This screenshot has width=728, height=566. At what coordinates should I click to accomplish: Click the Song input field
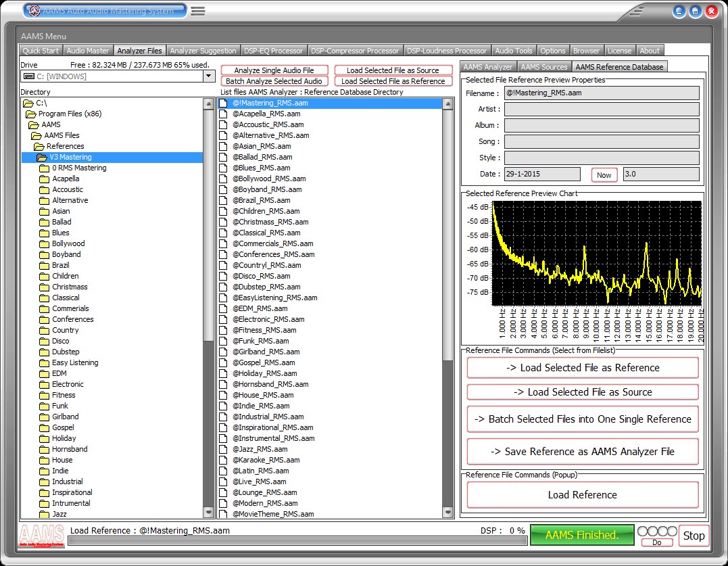pos(602,141)
